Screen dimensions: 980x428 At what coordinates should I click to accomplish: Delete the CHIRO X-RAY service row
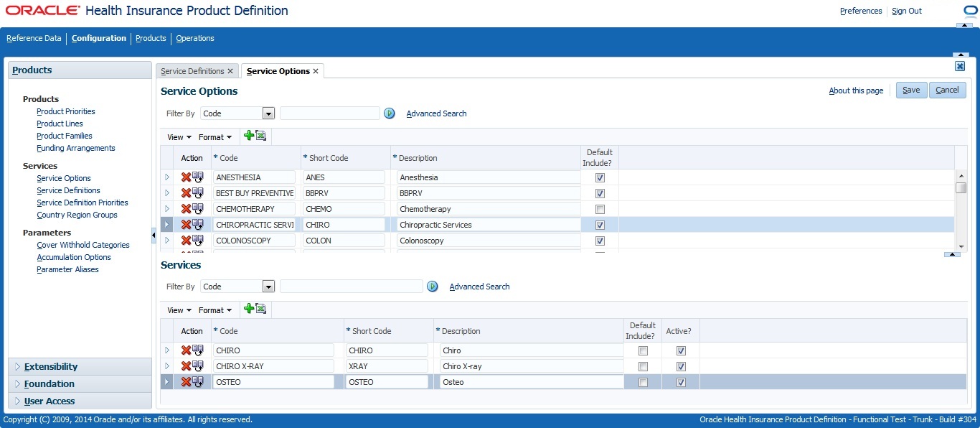tap(186, 366)
